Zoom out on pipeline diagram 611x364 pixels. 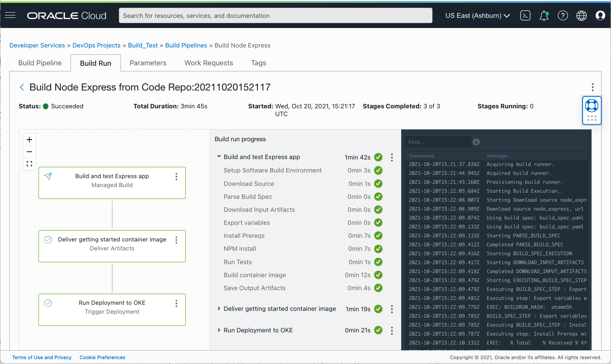[29, 152]
